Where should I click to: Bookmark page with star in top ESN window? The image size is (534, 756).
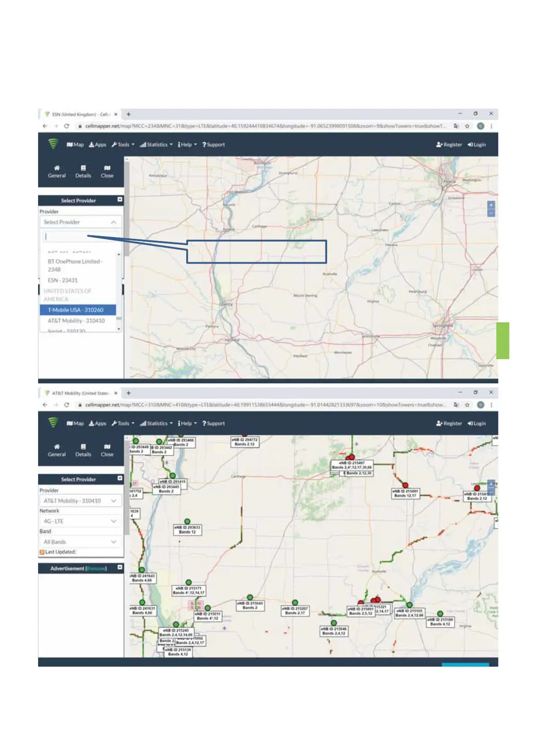coord(467,126)
